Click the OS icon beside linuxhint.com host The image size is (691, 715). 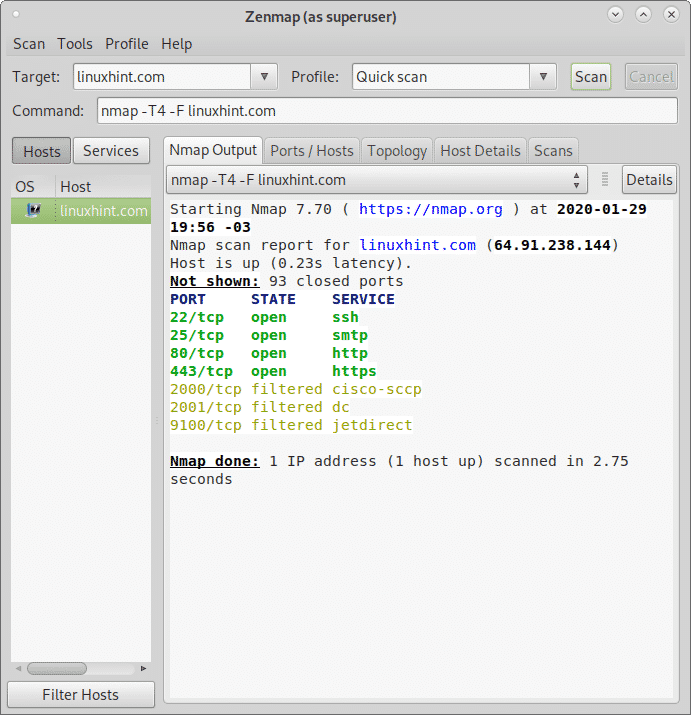pyautogui.click(x=33, y=210)
